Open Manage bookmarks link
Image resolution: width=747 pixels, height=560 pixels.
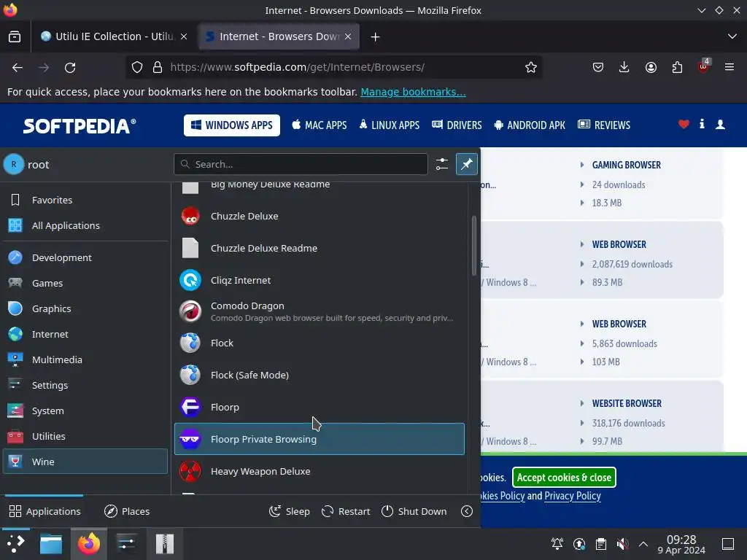[413, 92]
